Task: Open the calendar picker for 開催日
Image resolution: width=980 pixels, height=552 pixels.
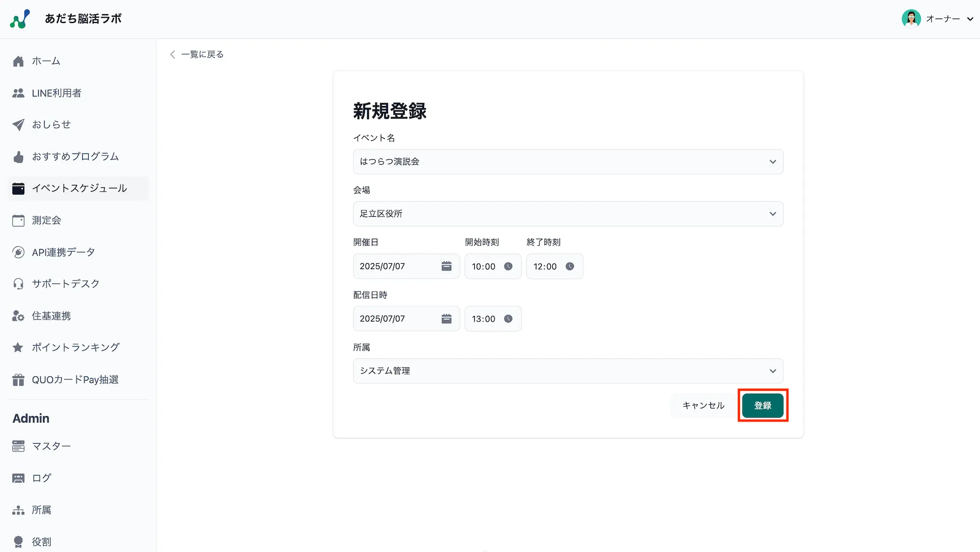Action: pos(446,266)
